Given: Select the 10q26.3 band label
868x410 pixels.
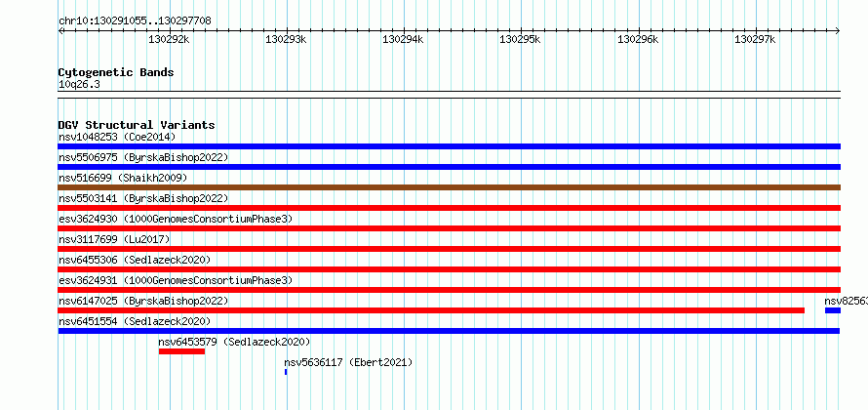Looking at the screenshot, I should tap(79, 85).
